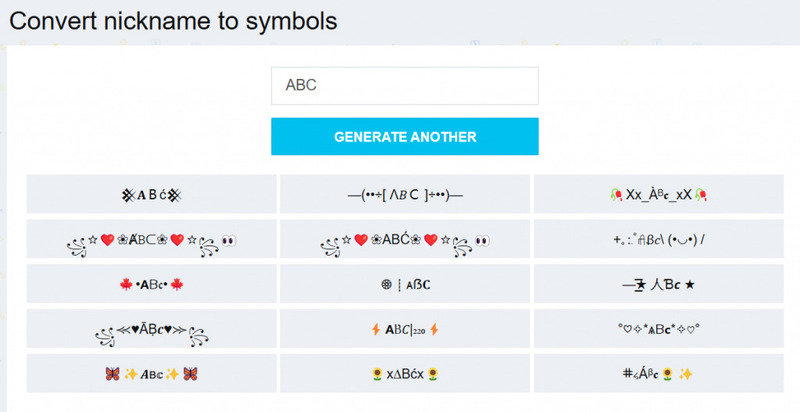
Task: Click the nickname text input containing ABC
Action: [405, 86]
